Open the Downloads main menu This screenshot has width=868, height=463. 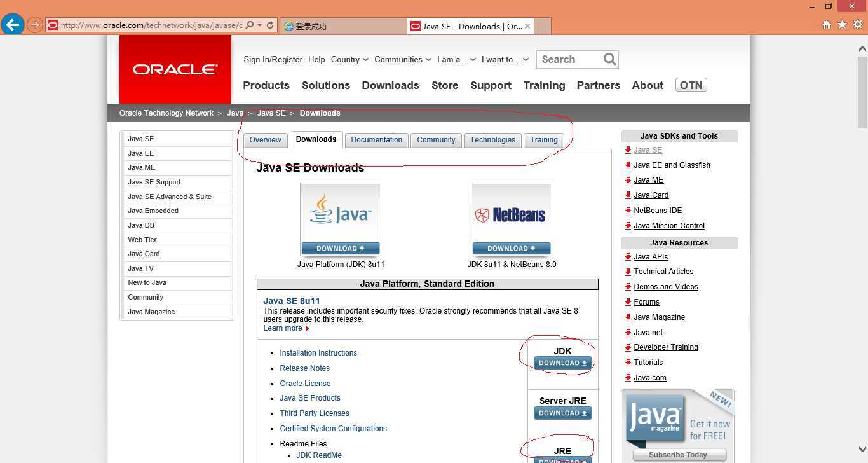click(390, 85)
